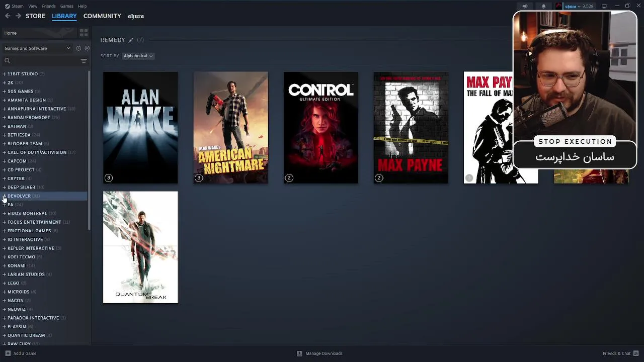Image resolution: width=644 pixels, height=362 pixels.
Task: Open the announcements megaphone icon
Action: pos(525,6)
